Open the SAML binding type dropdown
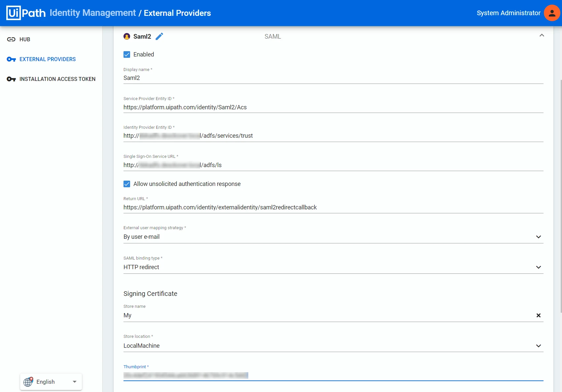The height and width of the screenshot is (392, 562). (333, 267)
